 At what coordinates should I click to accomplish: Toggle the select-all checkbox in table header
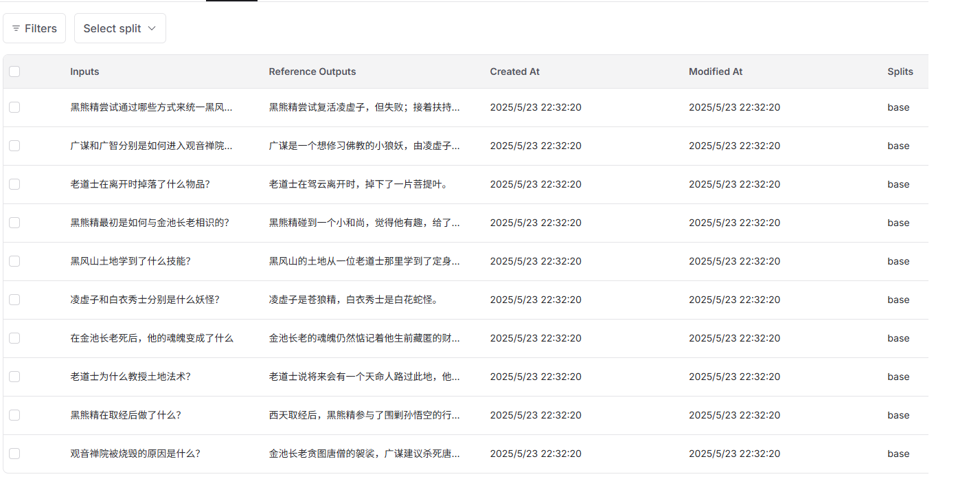[14, 71]
